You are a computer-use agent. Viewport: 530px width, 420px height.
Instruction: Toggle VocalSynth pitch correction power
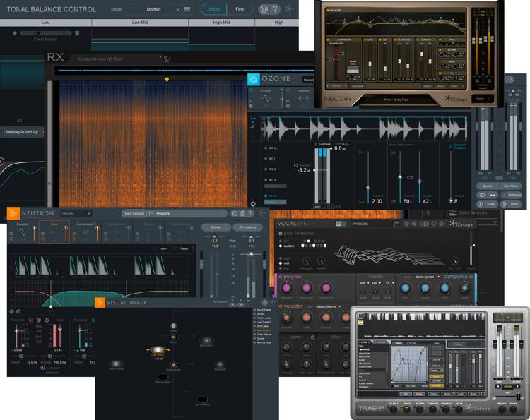pos(280,233)
